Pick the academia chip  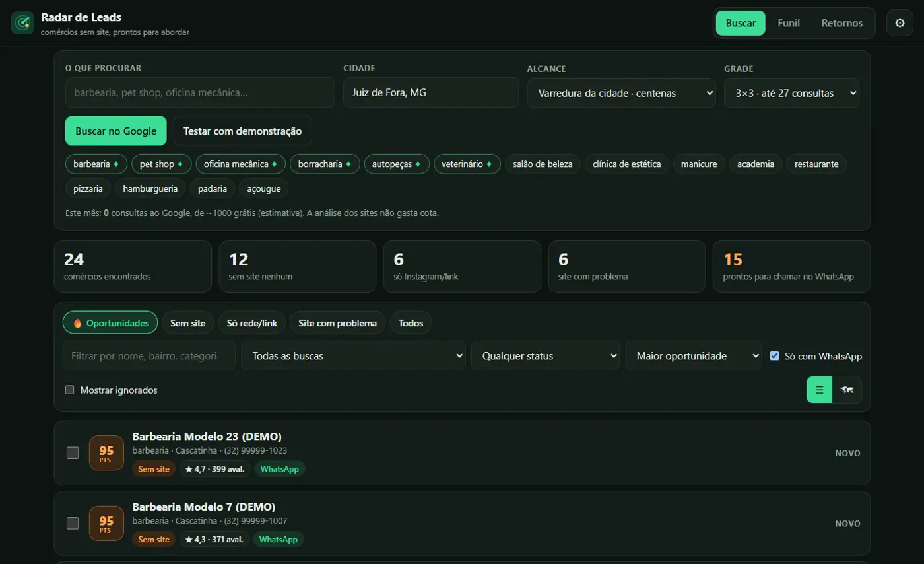(756, 164)
